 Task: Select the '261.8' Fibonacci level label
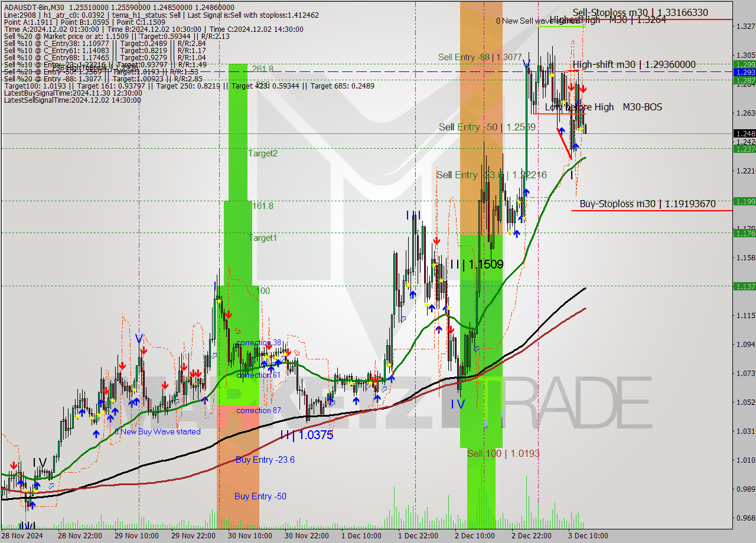click(263, 68)
